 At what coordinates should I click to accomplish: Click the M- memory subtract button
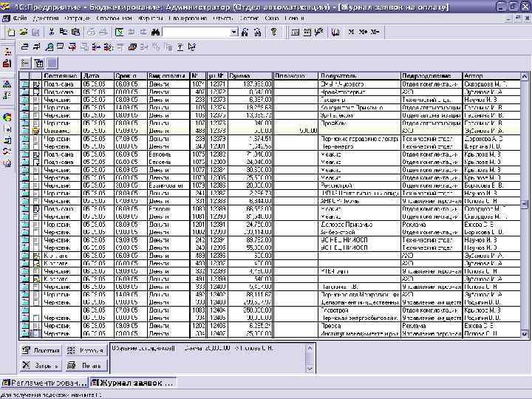pyautogui.click(x=375, y=32)
